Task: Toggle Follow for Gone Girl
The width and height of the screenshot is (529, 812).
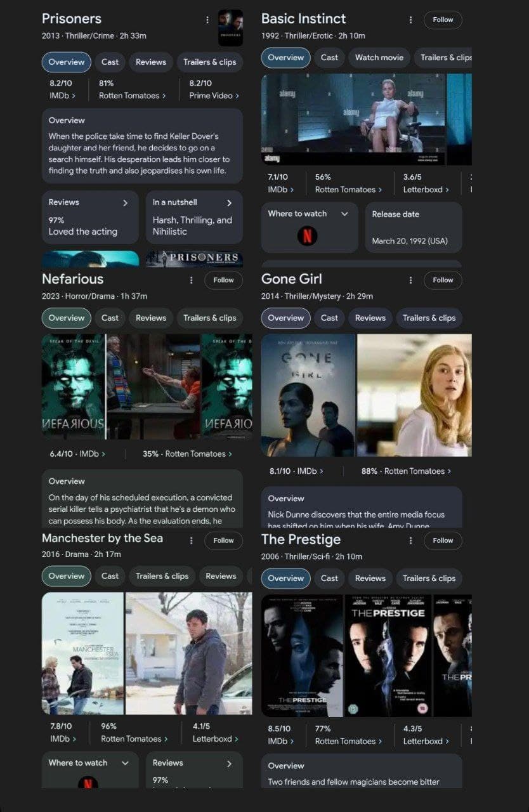Action: click(443, 280)
